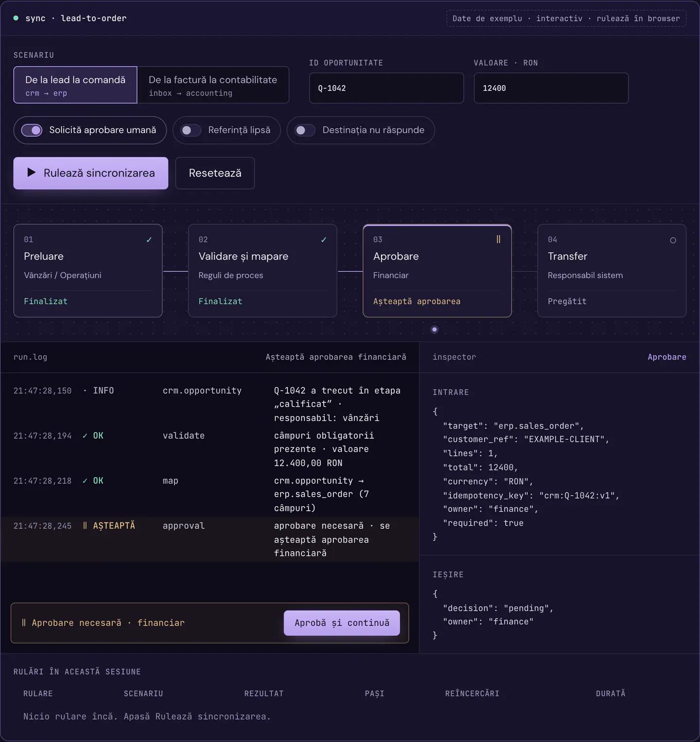
Task: Click the pause icon on Aprobare step
Action: point(498,239)
